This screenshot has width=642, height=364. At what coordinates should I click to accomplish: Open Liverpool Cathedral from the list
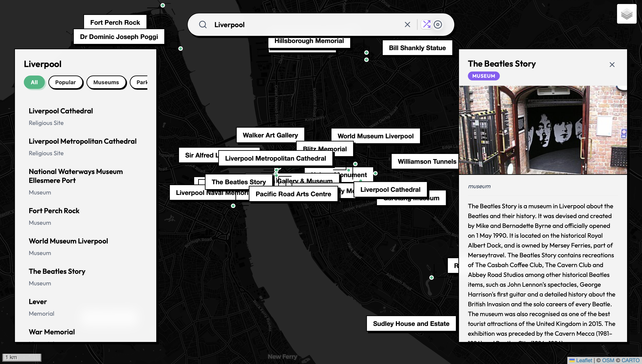coord(61,111)
